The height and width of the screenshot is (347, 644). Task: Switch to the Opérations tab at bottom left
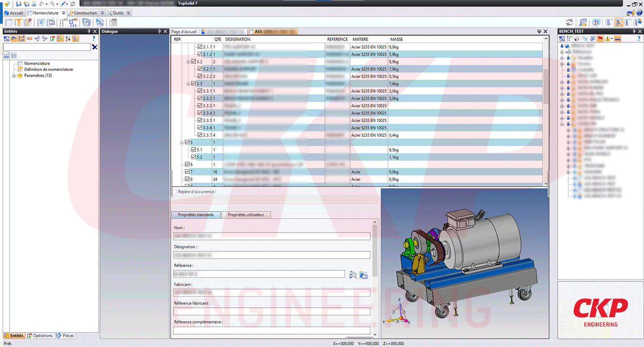pos(40,336)
